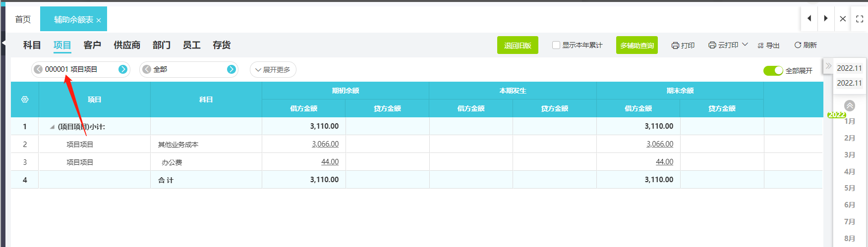The image size is (868, 247).
Task: Click the table column settings gear icon
Action: [25, 99]
